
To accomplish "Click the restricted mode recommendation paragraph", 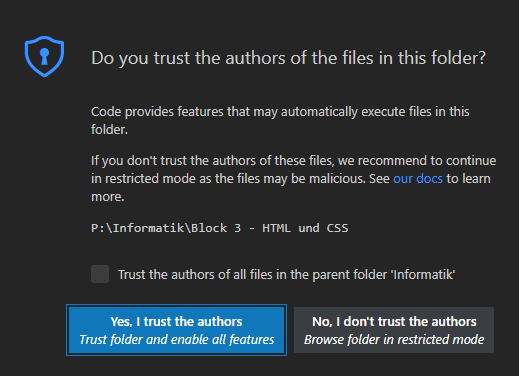I will tap(293, 179).
